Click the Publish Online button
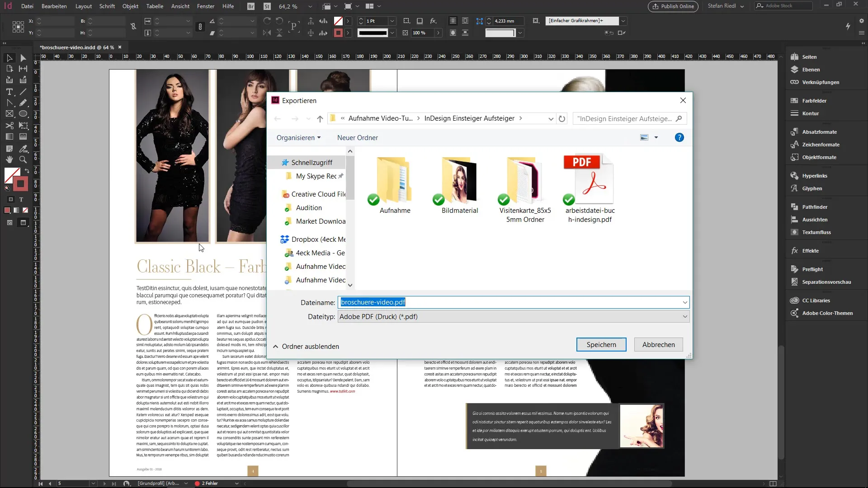The width and height of the screenshot is (868, 488). pyautogui.click(x=673, y=6)
